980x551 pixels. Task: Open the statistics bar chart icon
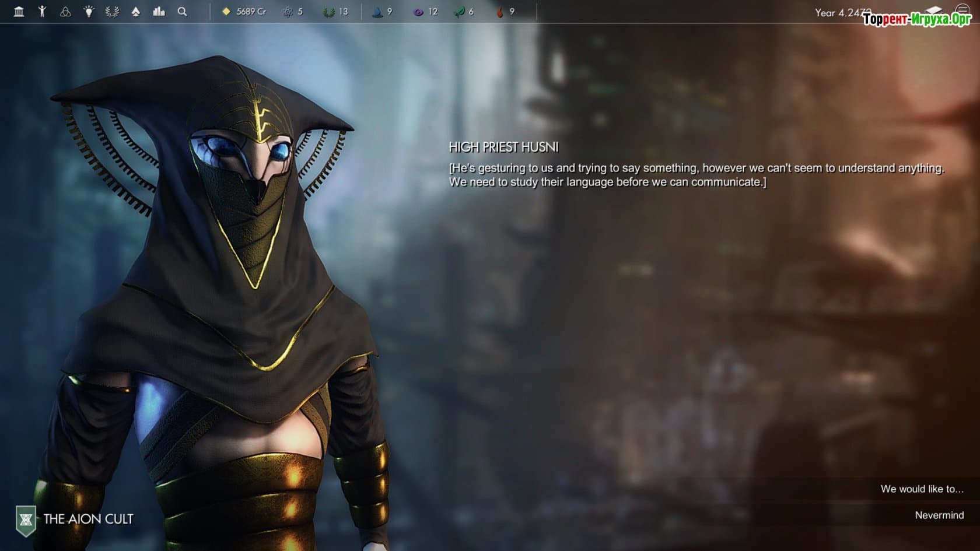pyautogui.click(x=159, y=12)
